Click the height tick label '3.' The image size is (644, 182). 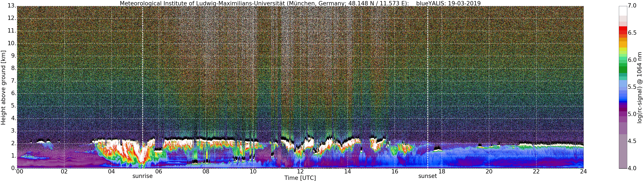click(x=14, y=131)
